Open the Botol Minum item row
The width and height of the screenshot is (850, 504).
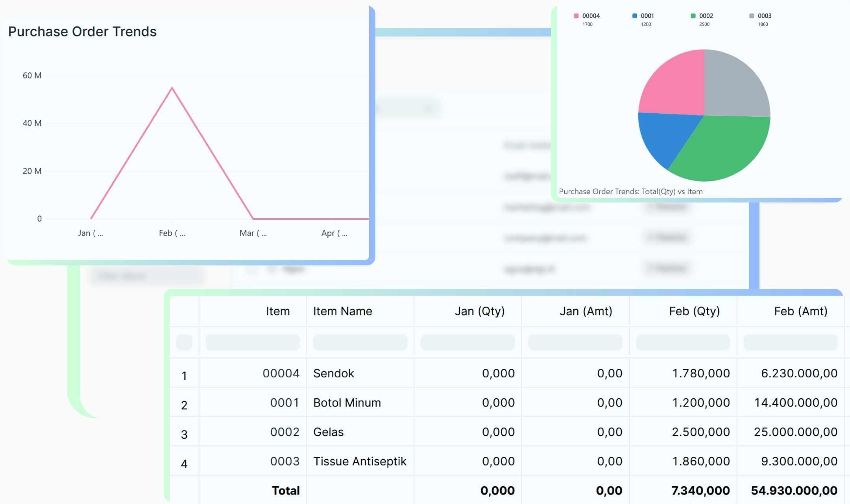(347, 403)
